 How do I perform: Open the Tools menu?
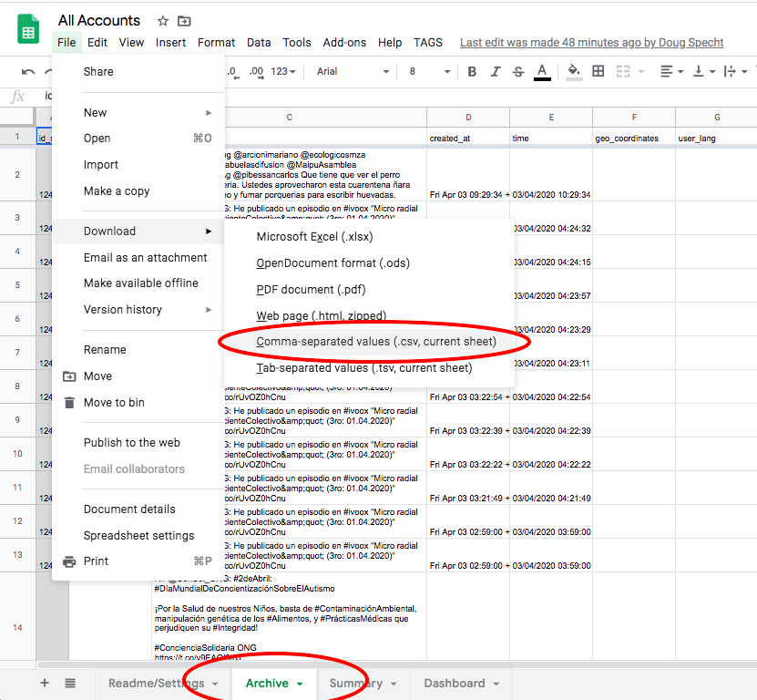click(297, 43)
